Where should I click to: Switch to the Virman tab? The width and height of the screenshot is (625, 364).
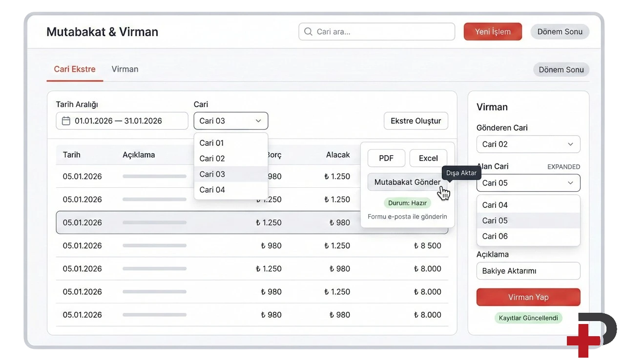[x=125, y=69]
